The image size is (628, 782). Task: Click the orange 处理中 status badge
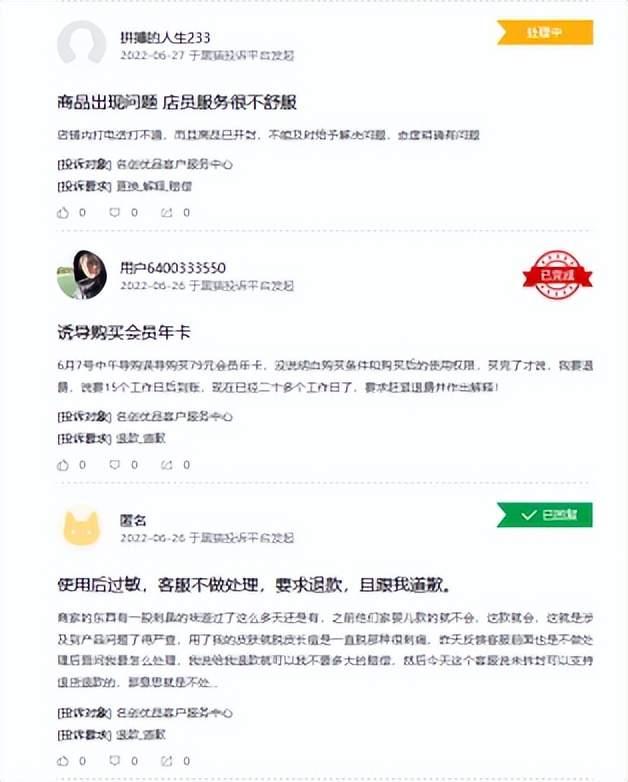545,32
